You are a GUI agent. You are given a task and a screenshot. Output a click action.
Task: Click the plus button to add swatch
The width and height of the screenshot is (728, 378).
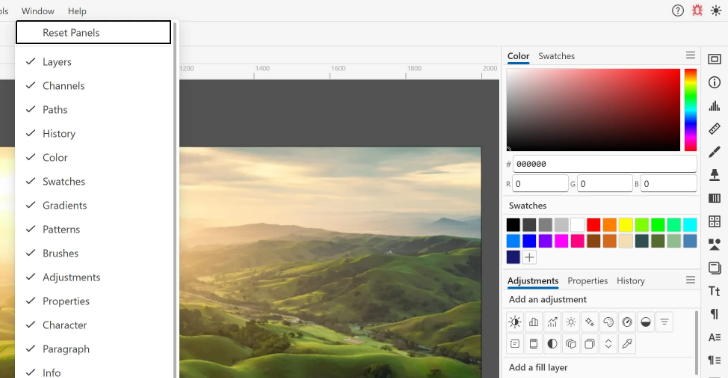[529, 257]
